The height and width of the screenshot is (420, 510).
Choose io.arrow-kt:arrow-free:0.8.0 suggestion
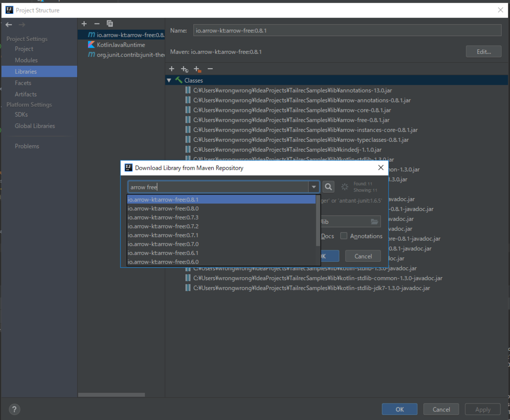pos(221,209)
